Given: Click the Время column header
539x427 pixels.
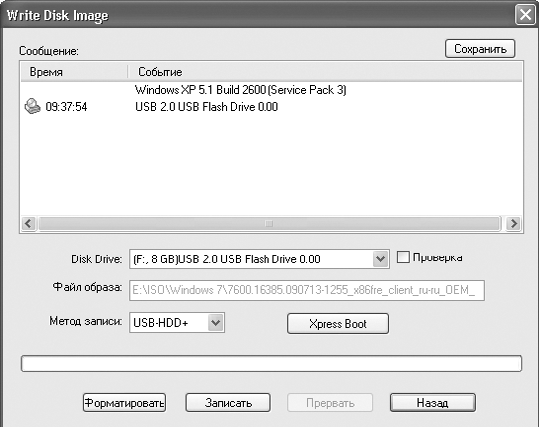Looking at the screenshot, I should [x=74, y=72].
